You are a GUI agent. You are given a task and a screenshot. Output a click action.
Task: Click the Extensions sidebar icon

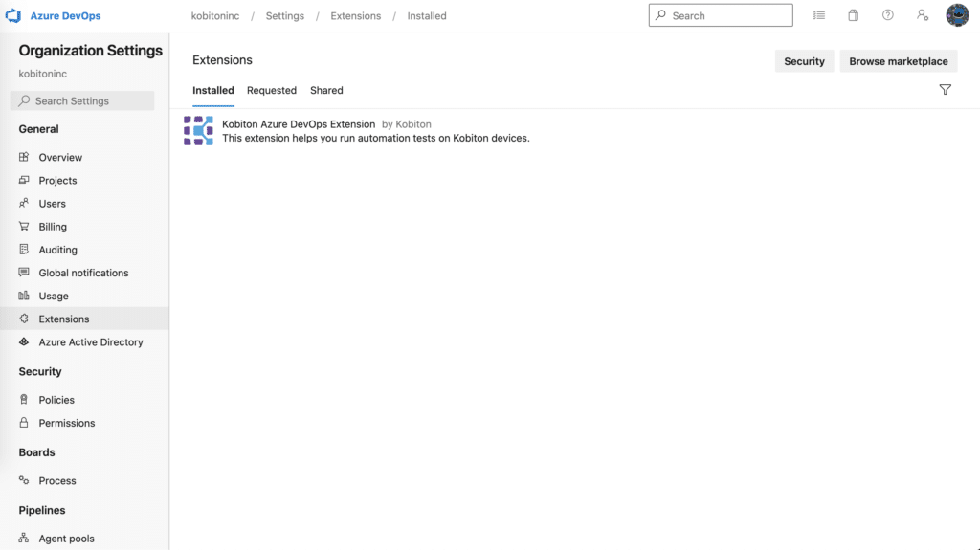24,319
